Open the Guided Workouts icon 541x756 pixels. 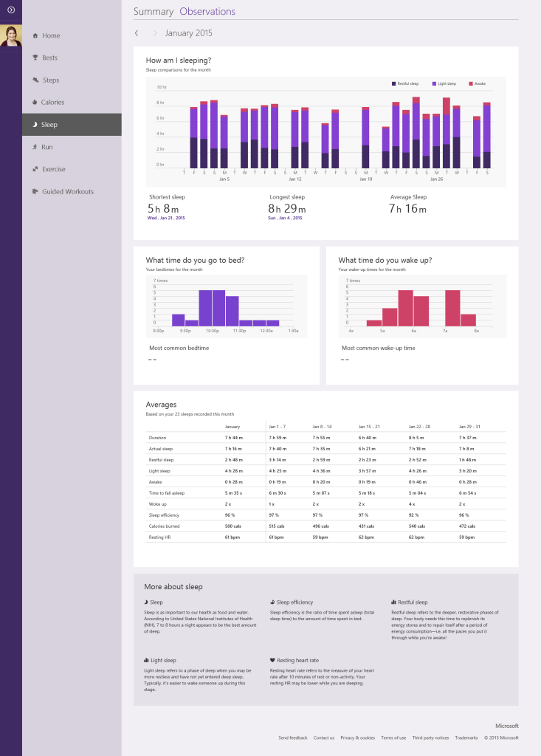pyautogui.click(x=35, y=191)
